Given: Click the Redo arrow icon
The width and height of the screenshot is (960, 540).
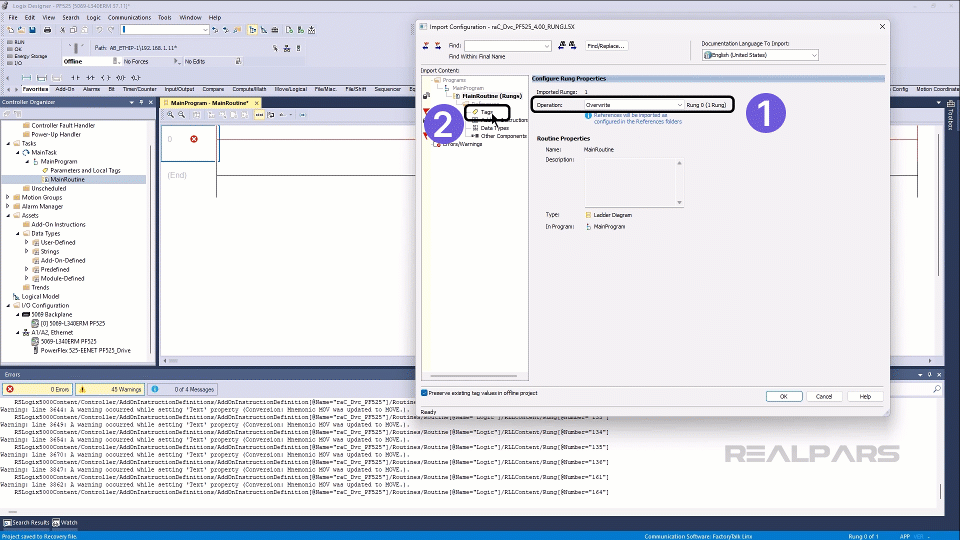Looking at the screenshot, I should (111, 29).
